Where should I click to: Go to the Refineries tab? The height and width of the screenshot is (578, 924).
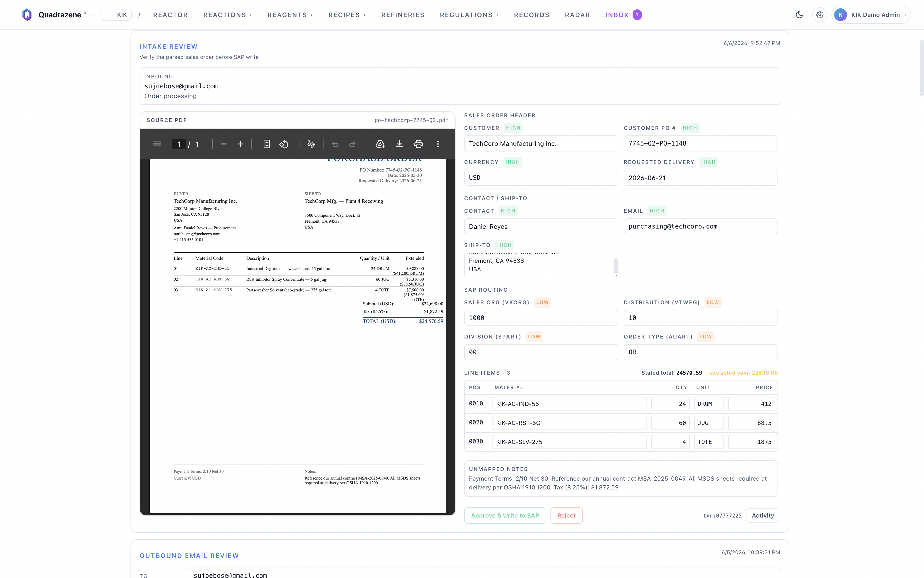point(403,15)
